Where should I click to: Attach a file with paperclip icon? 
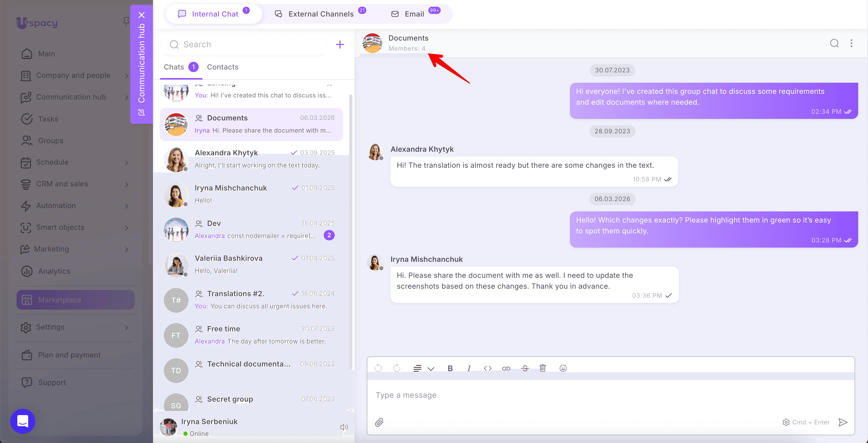[379, 422]
